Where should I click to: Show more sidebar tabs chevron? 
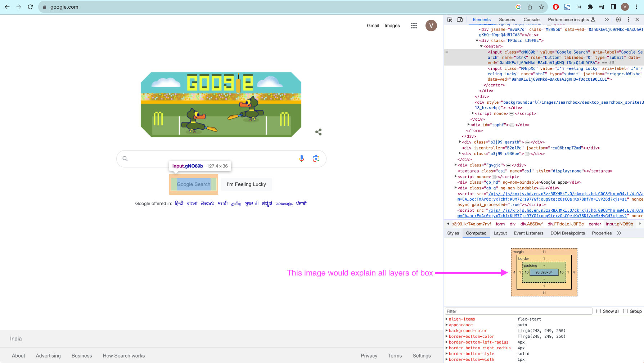click(619, 233)
